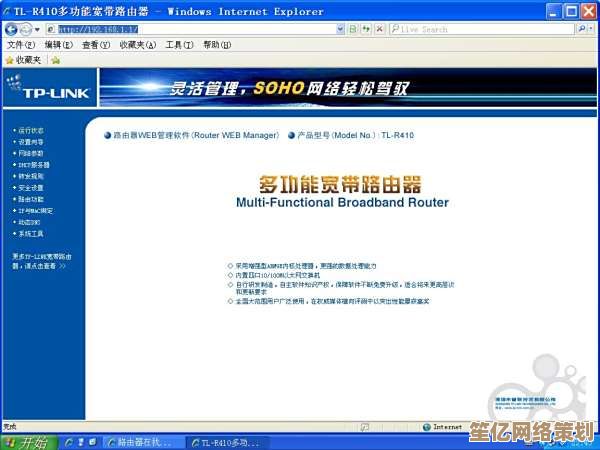Open the recent pages dropdown beside Forward
The height and width of the screenshot is (450, 600).
coord(37,29)
